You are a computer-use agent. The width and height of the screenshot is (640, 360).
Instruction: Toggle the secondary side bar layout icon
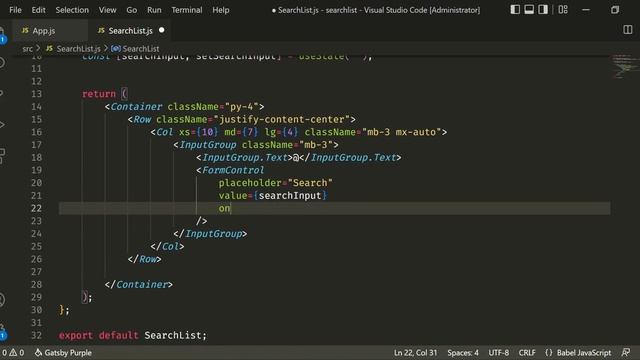(x=543, y=10)
